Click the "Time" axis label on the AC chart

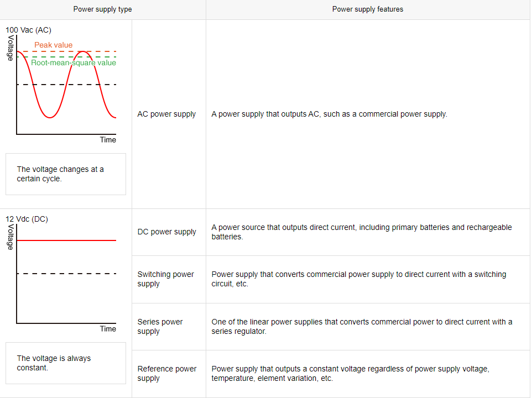point(108,140)
